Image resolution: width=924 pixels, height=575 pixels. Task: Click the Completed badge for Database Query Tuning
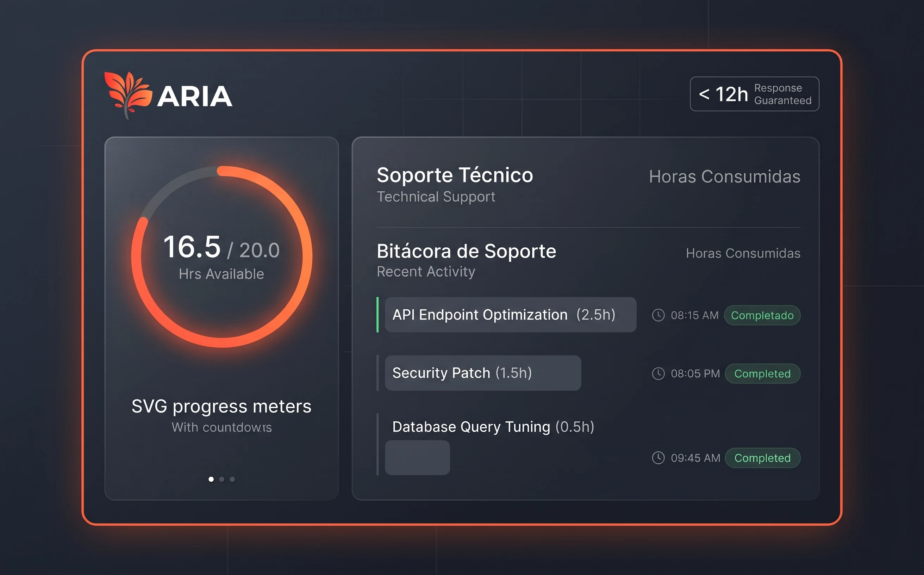(762, 458)
